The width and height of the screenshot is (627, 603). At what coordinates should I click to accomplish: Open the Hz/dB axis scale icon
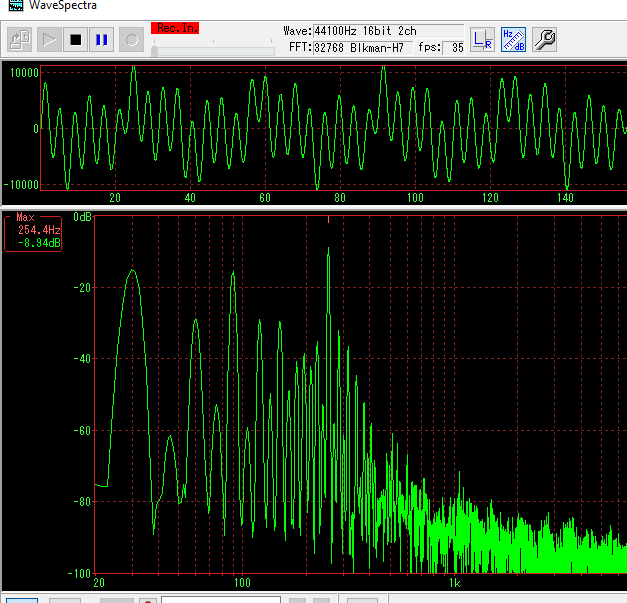(x=513, y=40)
